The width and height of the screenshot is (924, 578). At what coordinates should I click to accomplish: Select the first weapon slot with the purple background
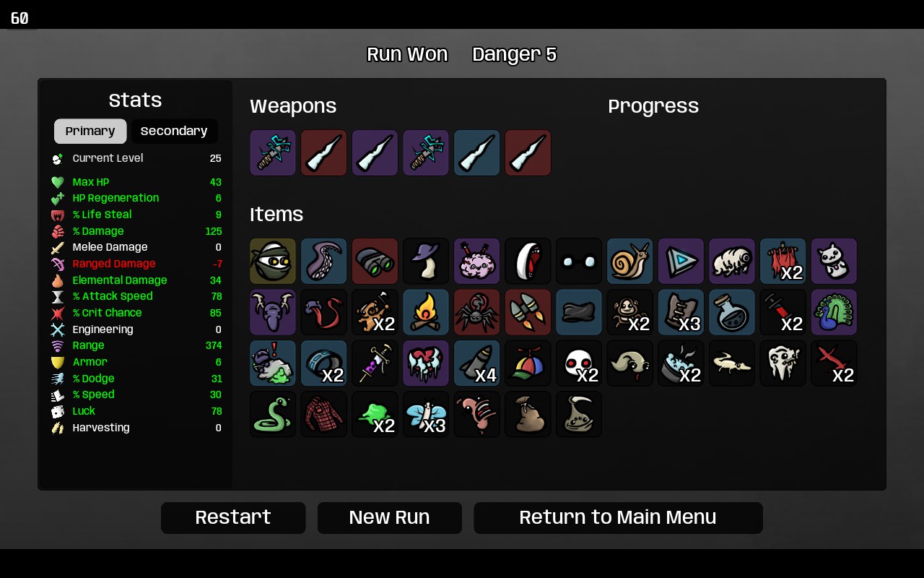273,152
